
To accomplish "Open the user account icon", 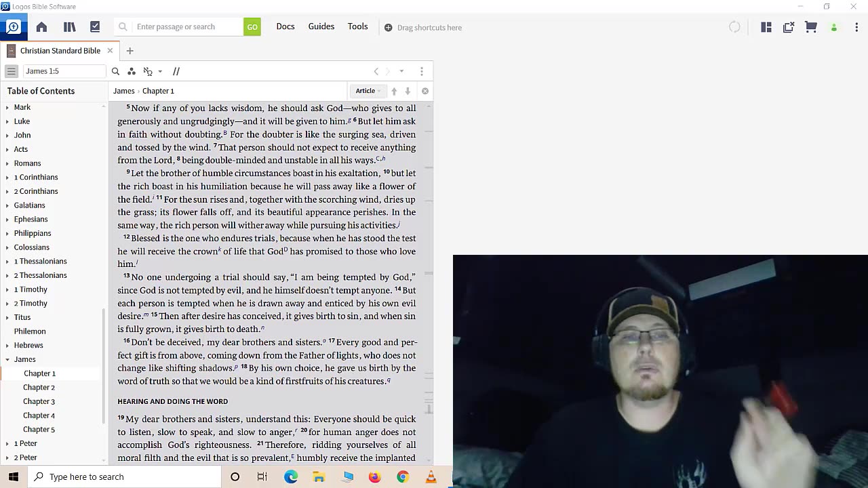I will pos(834,28).
